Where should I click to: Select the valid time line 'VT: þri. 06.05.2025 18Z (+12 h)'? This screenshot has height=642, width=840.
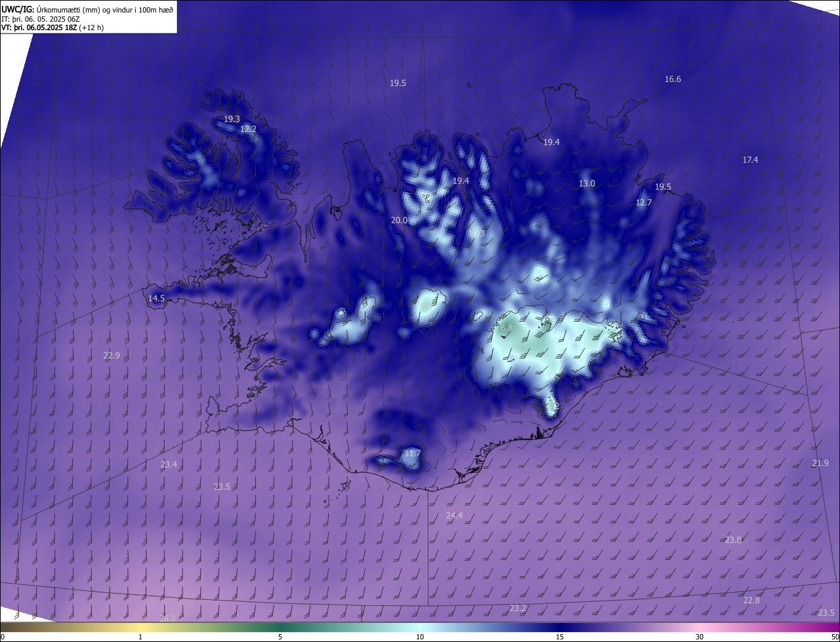[52, 28]
